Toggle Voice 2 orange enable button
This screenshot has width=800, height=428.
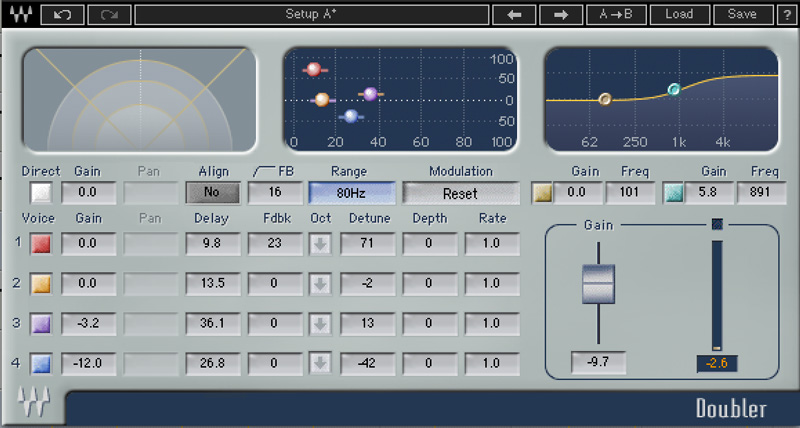coord(41,283)
